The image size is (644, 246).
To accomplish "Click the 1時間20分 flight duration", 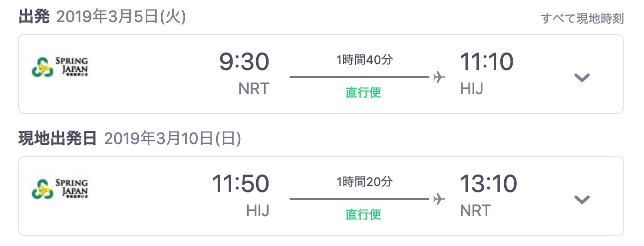I will point(364,182).
